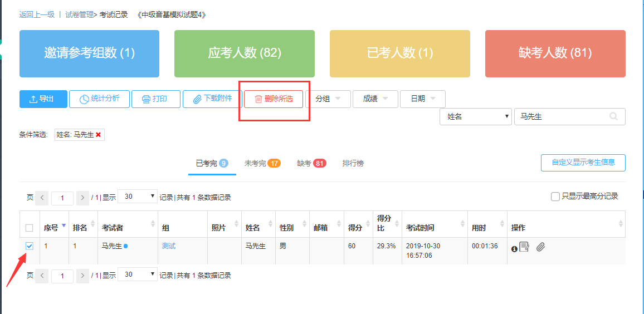
Task: Open 自定义显示考生信息 settings
Action: pyautogui.click(x=583, y=163)
